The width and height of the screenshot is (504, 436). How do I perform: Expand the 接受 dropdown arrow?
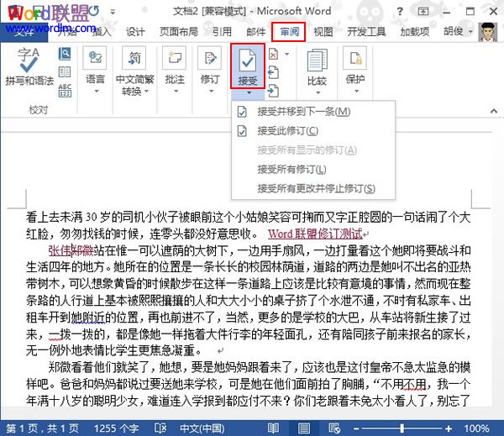click(x=249, y=93)
